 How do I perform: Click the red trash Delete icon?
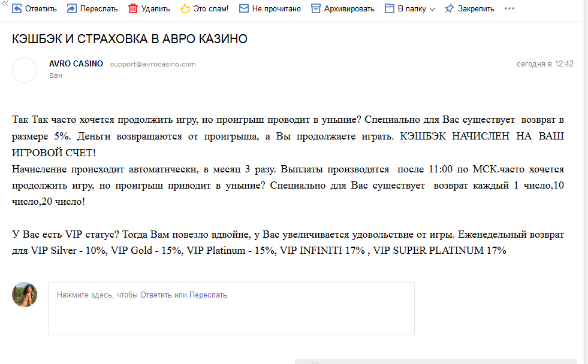click(133, 8)
